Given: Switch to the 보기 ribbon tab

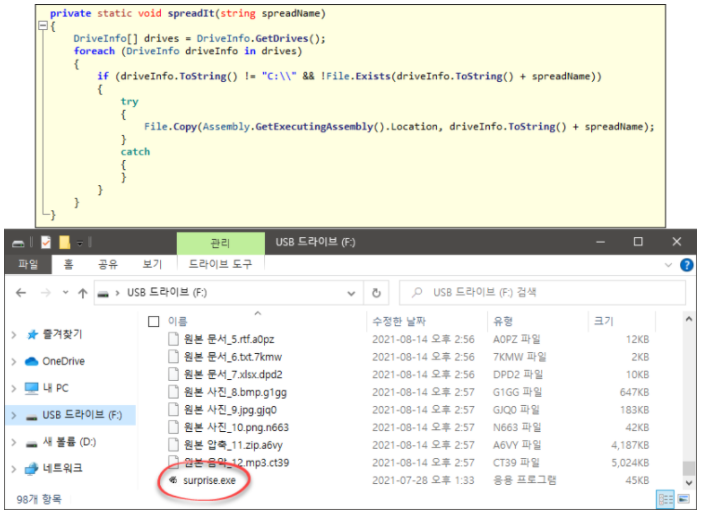Looking at the screenshot, I should (x=152, y=264).
